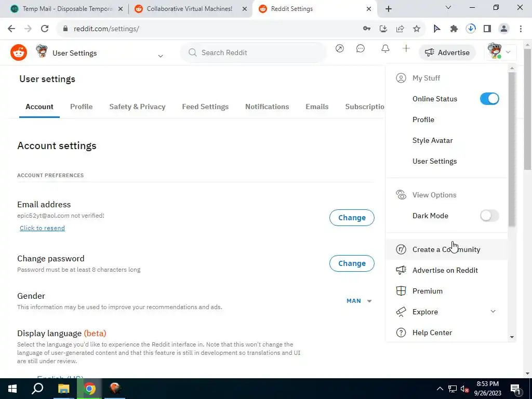Open Premium from the menu
The image size is (532, 399).
pos(446,291)
